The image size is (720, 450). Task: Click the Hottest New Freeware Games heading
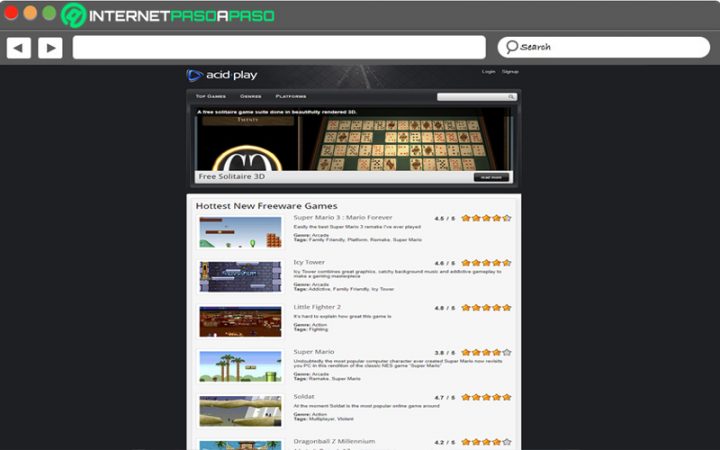coord(266,206)
